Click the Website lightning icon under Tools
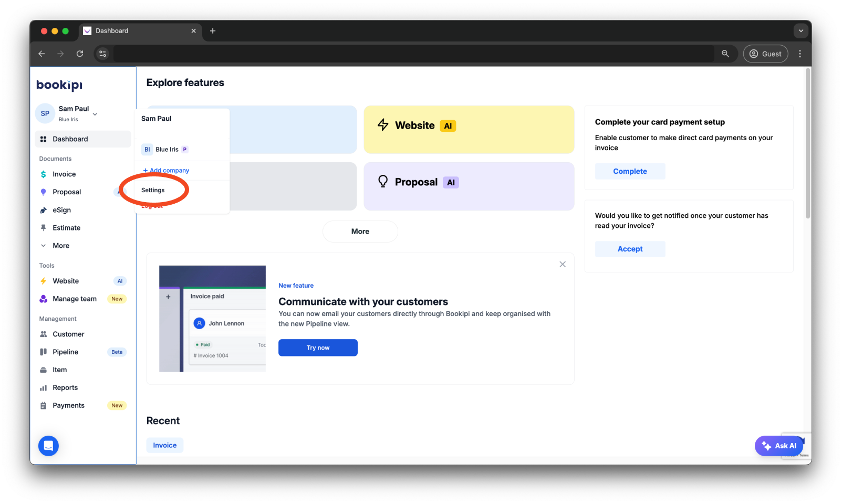 (x=43, y=281)
